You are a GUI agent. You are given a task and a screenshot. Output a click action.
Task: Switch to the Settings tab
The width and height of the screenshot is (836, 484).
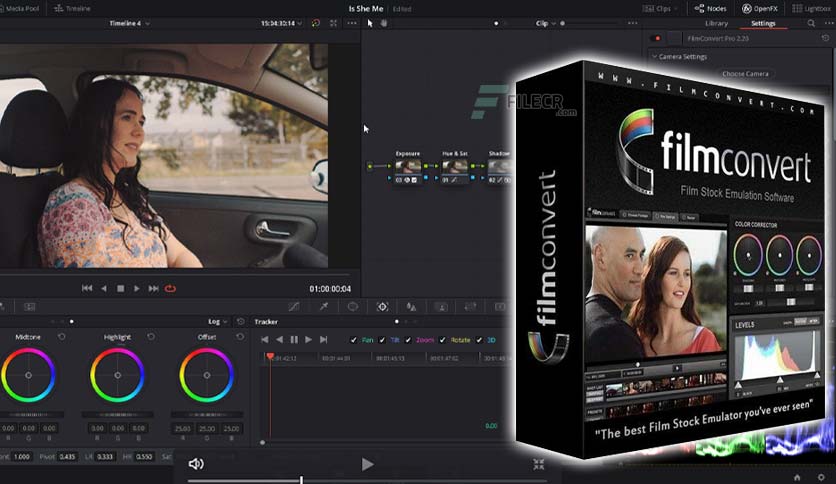(763, 23)
